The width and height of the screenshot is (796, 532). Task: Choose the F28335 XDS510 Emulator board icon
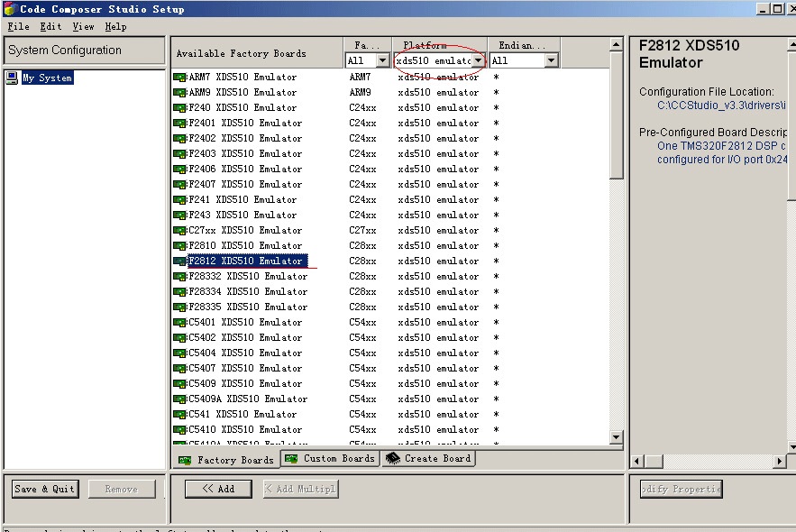pos(179,307)
